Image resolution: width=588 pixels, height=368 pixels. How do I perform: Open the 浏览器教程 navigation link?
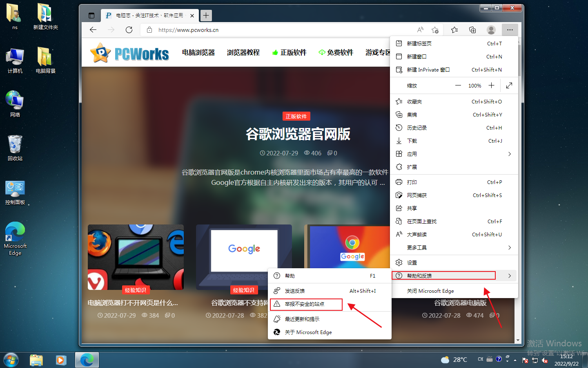[x=243, y=52]
